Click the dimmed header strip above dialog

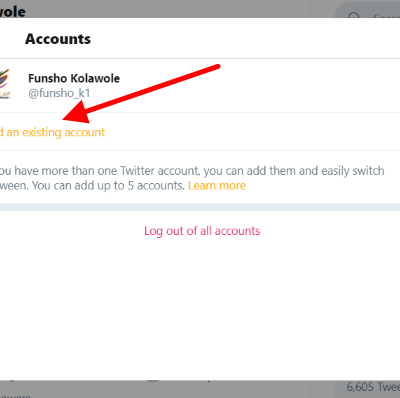tap(167, 9)
